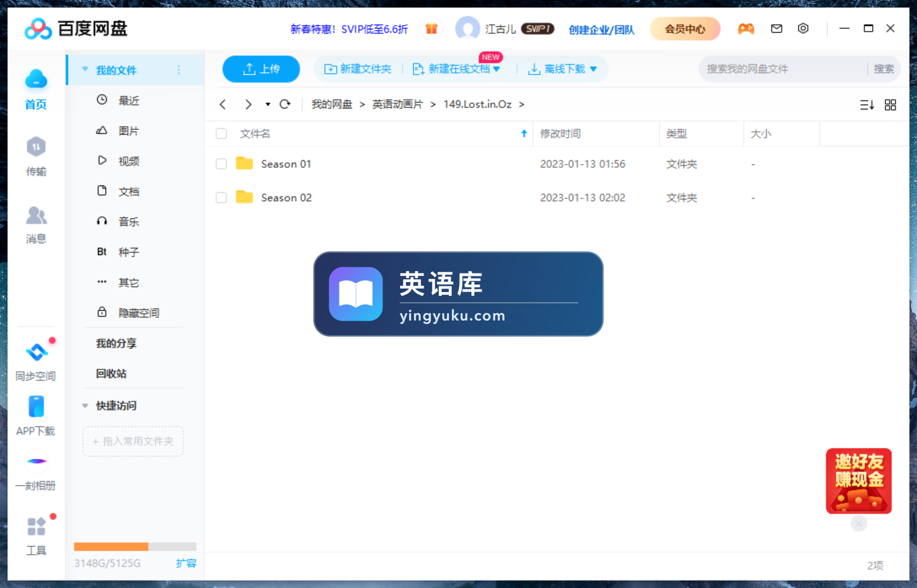
Task: Select 图片 in the sidebar
Action: (129, 131)
